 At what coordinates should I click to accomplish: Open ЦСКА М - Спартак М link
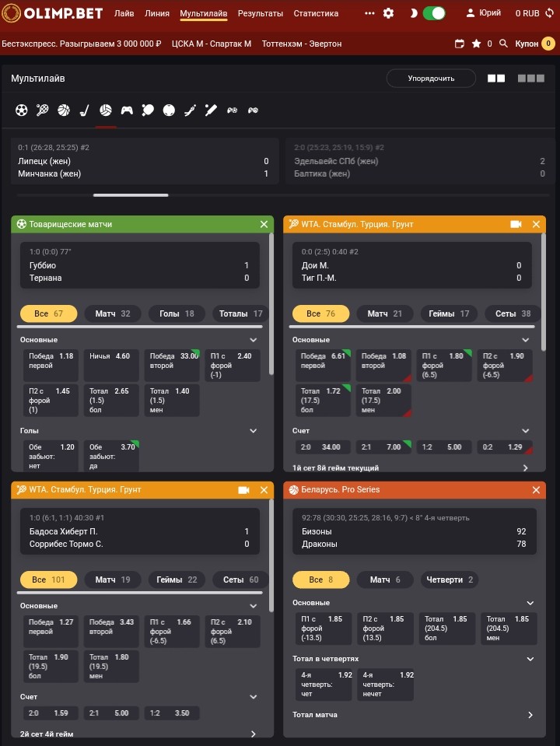click(212, 44)
